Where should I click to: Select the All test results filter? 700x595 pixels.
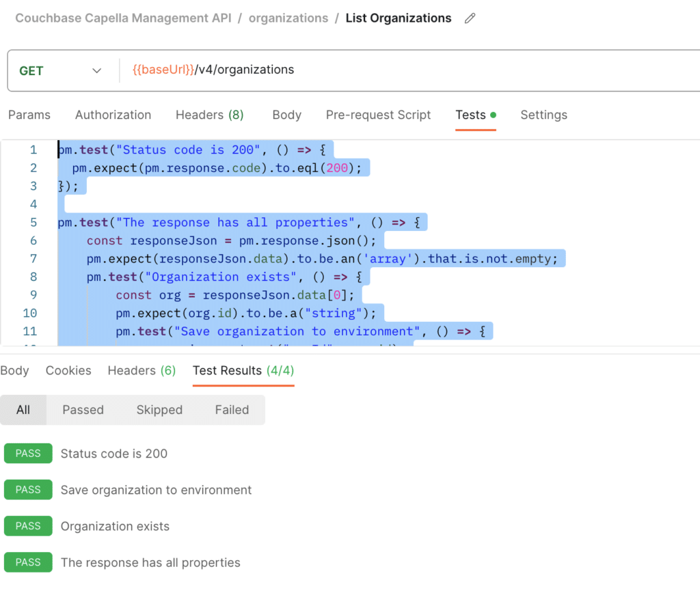[x=23, y=410]
